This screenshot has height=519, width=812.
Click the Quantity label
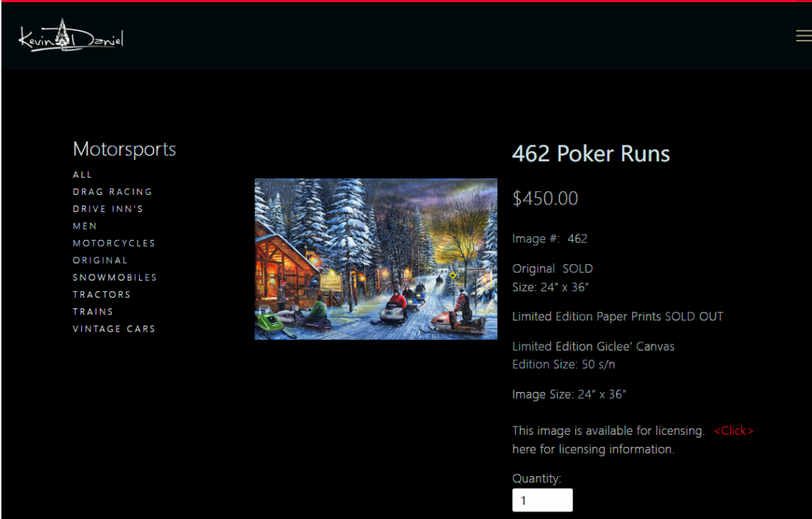(536, 478)
